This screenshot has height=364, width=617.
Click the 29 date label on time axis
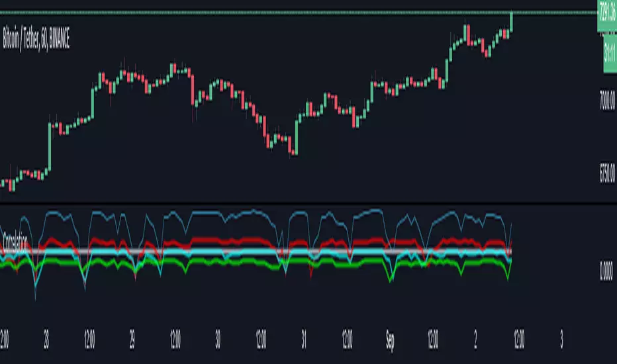(x=132, y=340)
